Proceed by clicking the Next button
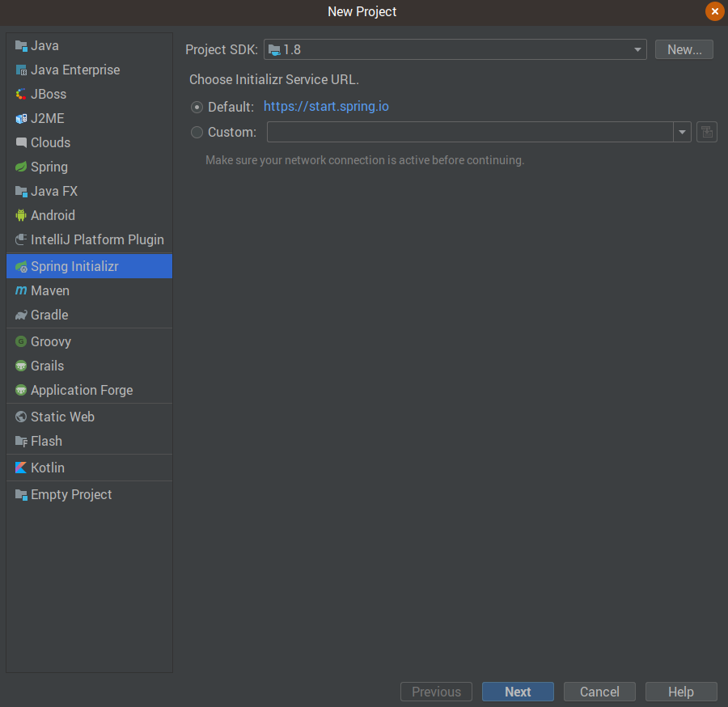Viewport: 728px width, 707px height. click(x=518, y=692)
